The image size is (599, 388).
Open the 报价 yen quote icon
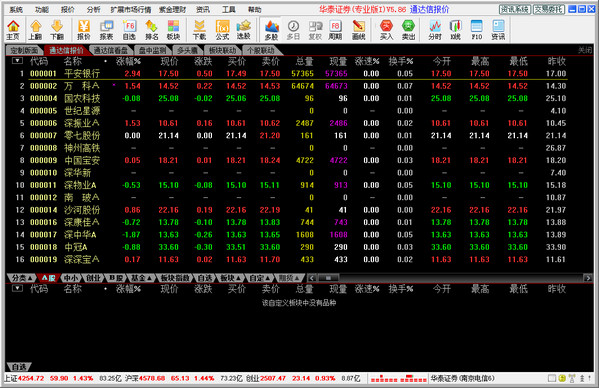(84, 30)
